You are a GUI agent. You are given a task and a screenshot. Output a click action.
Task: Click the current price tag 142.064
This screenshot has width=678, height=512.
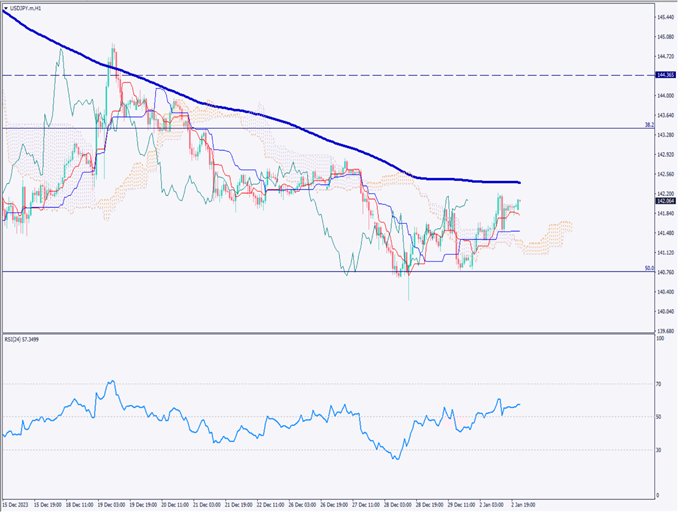click(664, 201)
